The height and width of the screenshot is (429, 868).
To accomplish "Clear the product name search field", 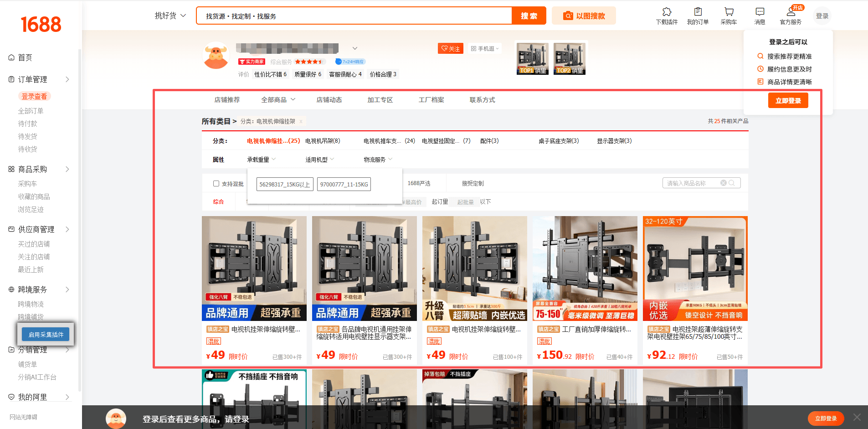I will click(723, 183).
